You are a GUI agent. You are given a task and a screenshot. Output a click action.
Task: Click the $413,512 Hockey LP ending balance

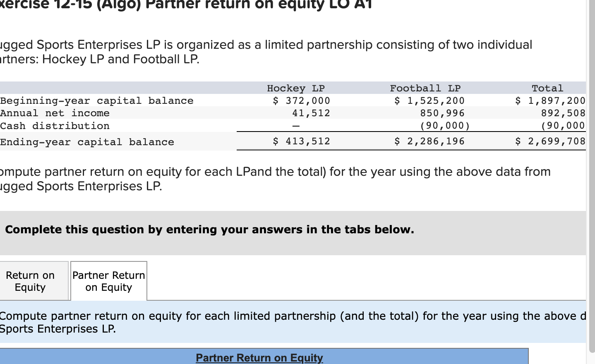coord(301,141)
